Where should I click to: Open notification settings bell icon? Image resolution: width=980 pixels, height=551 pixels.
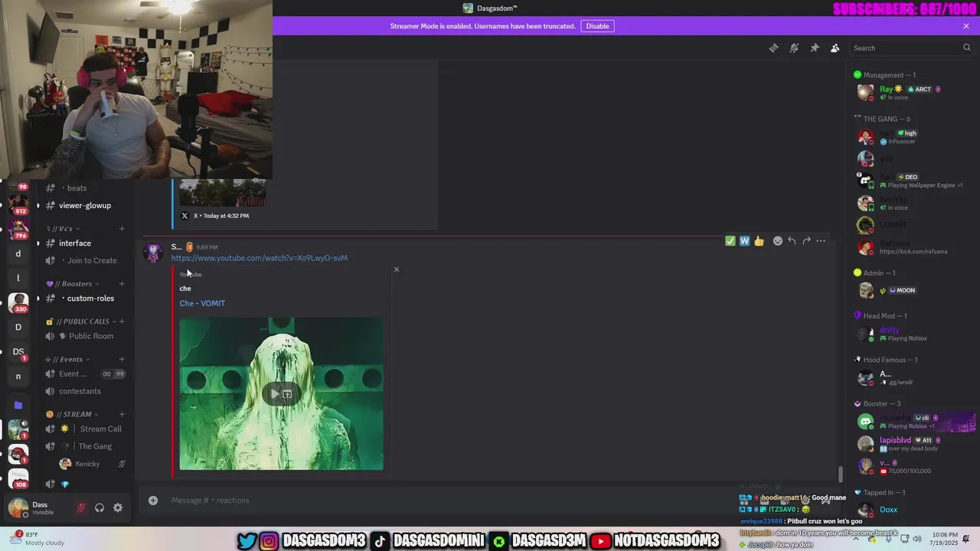794,47
